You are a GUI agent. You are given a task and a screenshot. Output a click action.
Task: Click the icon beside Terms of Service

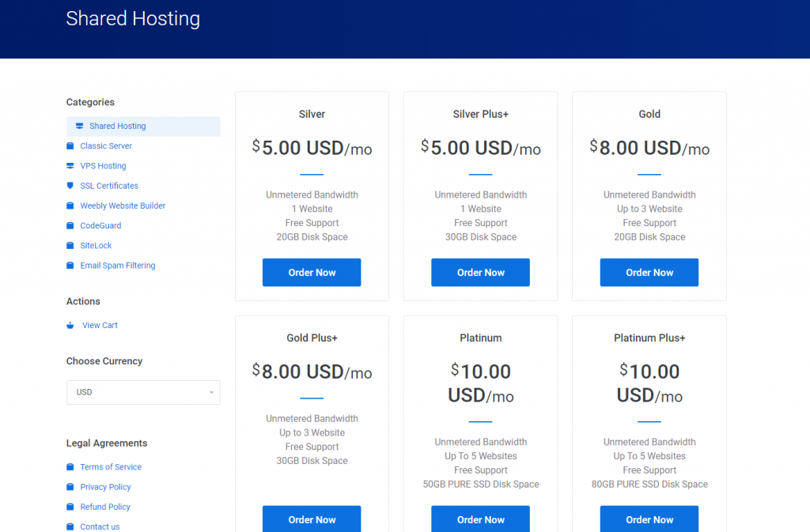point(70,467)
